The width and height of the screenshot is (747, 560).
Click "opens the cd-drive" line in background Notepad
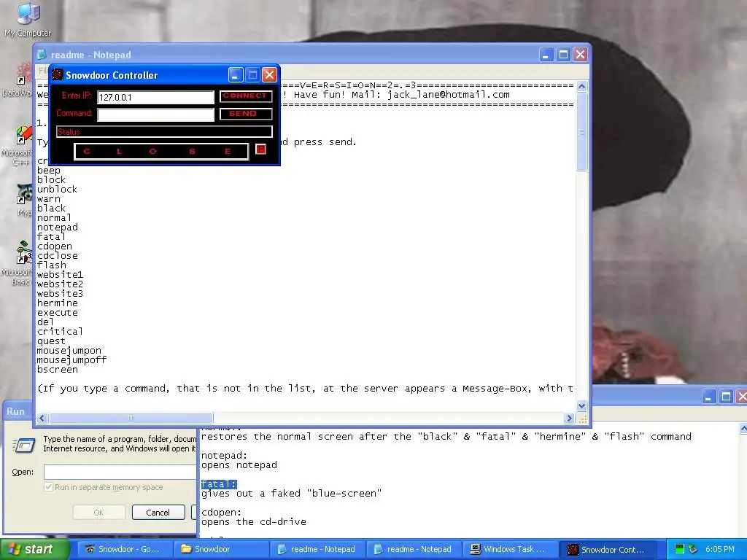[253, 522]
